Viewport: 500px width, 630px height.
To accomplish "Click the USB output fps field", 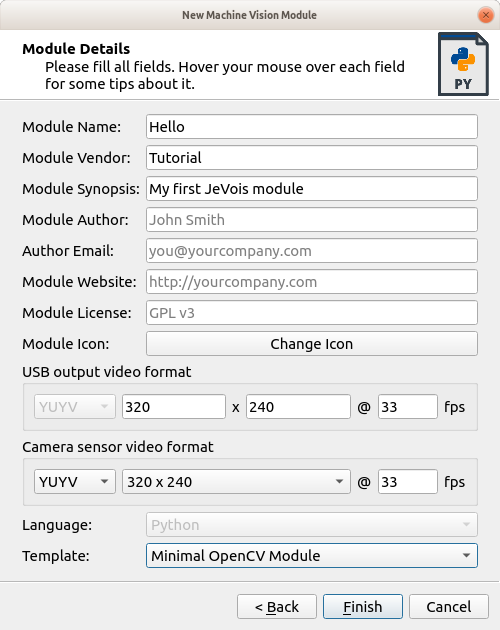I will coord(408,407).
